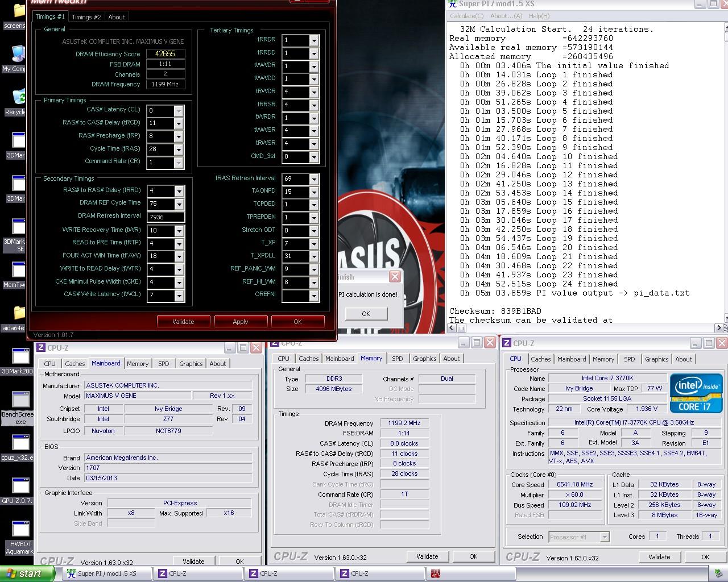728x582 pixels.
Task: Expand the Cycle Time (tRAS) dropdown
Action: coord(179,149)
